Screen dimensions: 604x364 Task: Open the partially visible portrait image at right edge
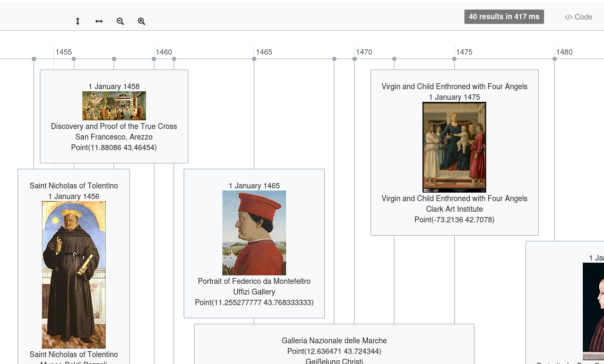point(593,311)
